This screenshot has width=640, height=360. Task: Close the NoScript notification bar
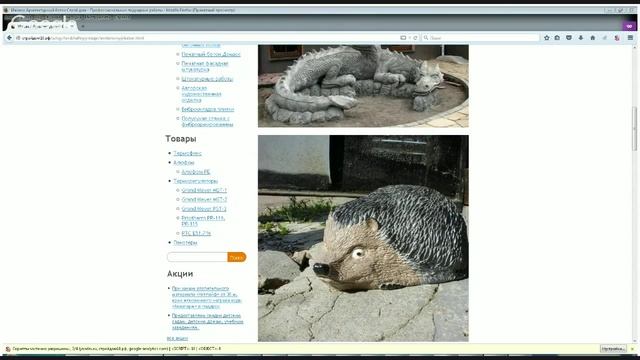point(632,349)
